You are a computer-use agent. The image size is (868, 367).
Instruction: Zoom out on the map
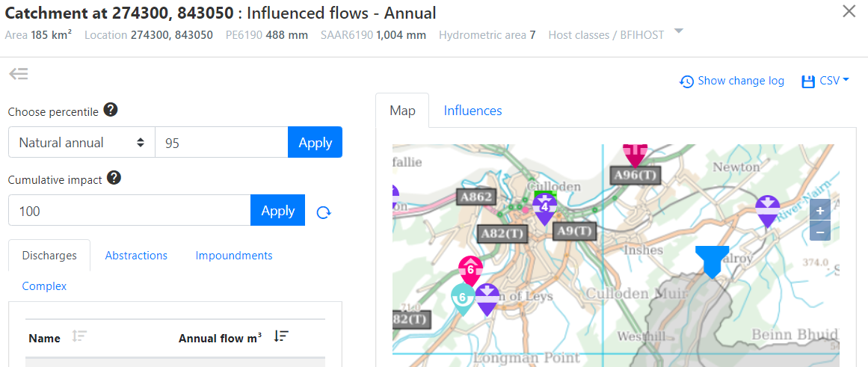[820, 231]
